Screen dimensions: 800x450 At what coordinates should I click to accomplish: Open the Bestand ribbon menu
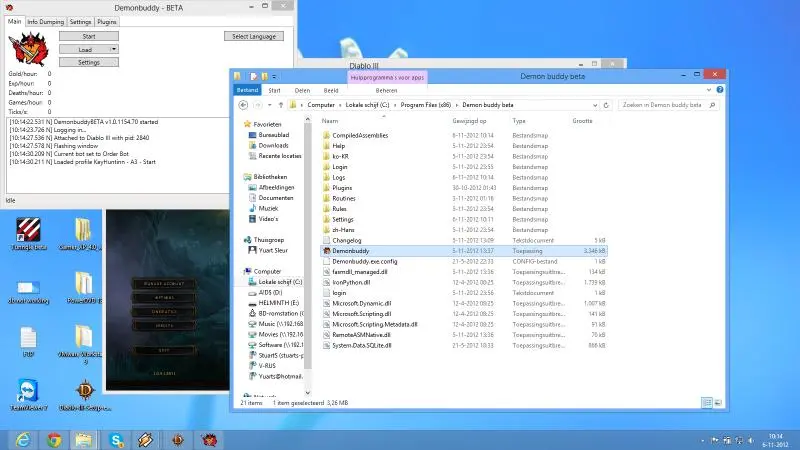(x=247, y=89)
